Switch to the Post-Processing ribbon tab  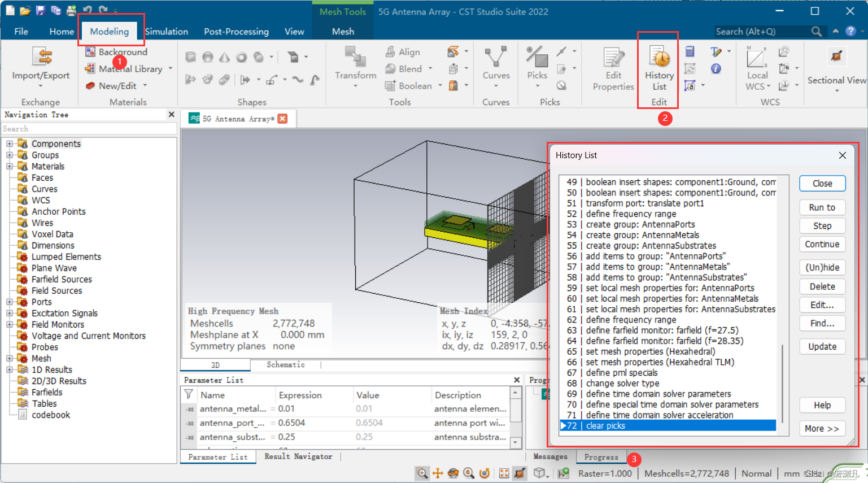click(236, 32)
